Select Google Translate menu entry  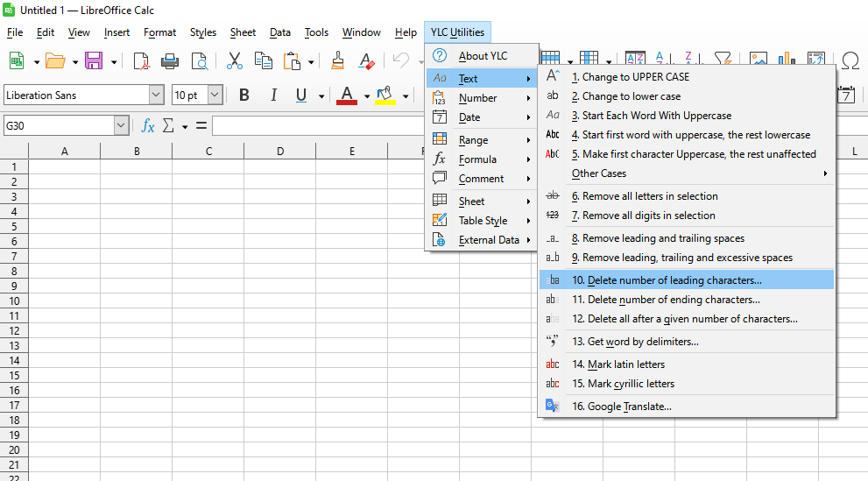point(629,407)
